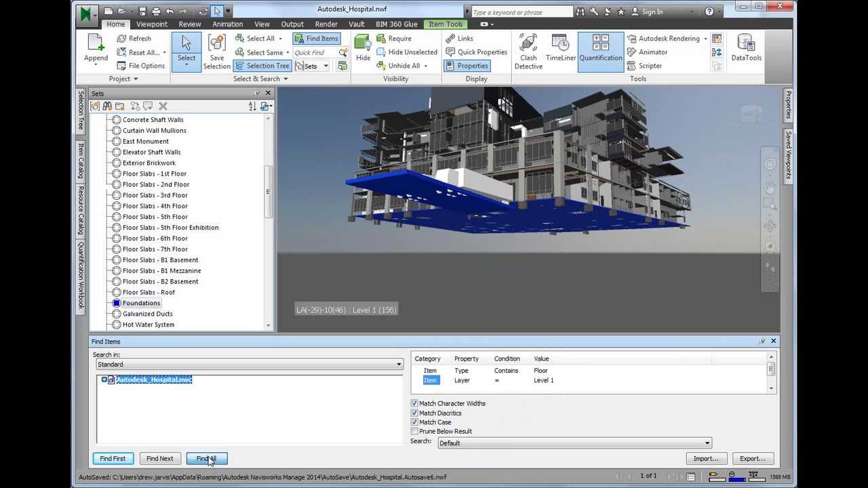Image resolution: width=868 pixels, height=488 pixels.
Task: Click Hide Unselected
Action: (406, 52)
